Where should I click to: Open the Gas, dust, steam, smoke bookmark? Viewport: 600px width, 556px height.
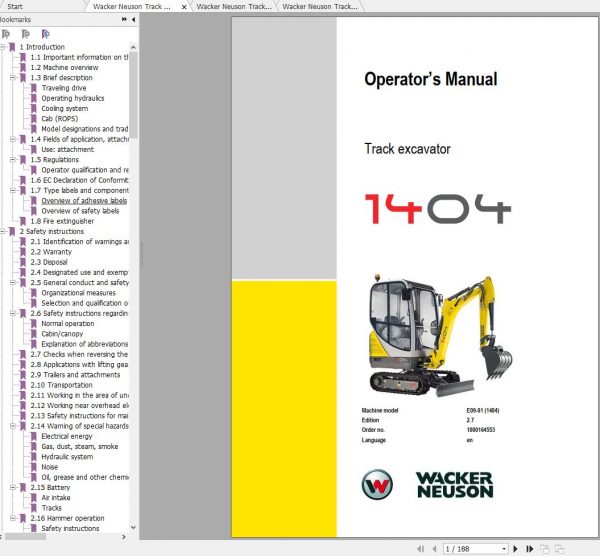[80, 447]
